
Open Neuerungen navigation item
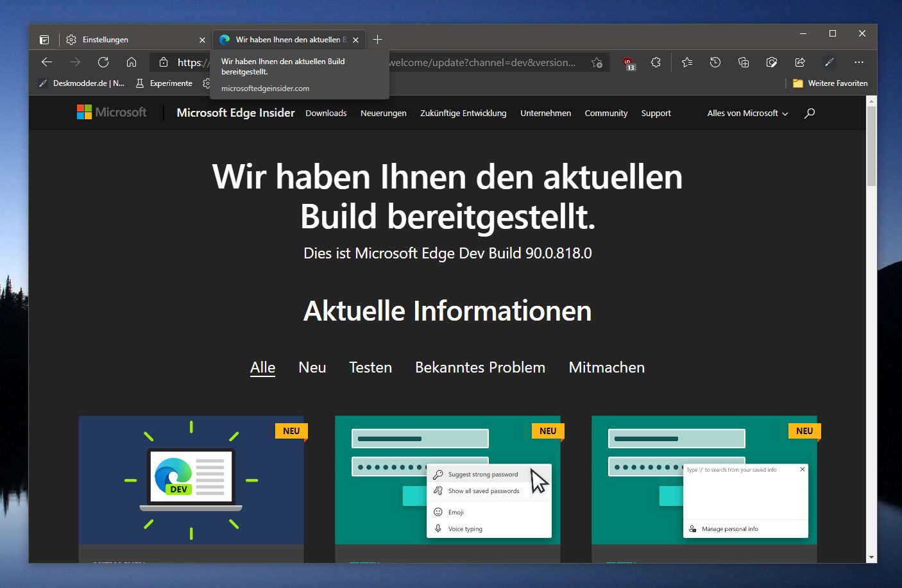click(384, 113)
